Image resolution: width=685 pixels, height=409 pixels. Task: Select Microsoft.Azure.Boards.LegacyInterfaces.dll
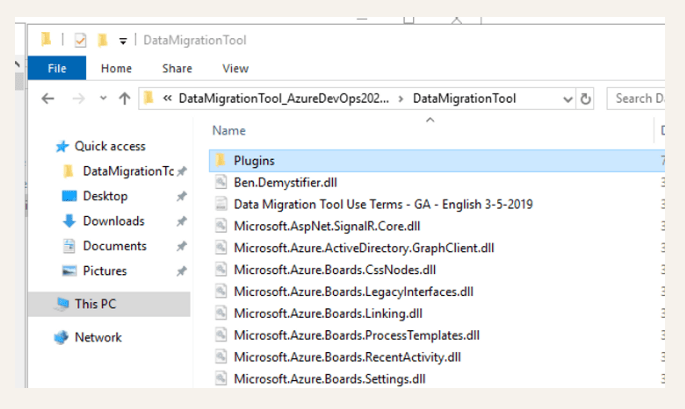click(x=353, y=291)
